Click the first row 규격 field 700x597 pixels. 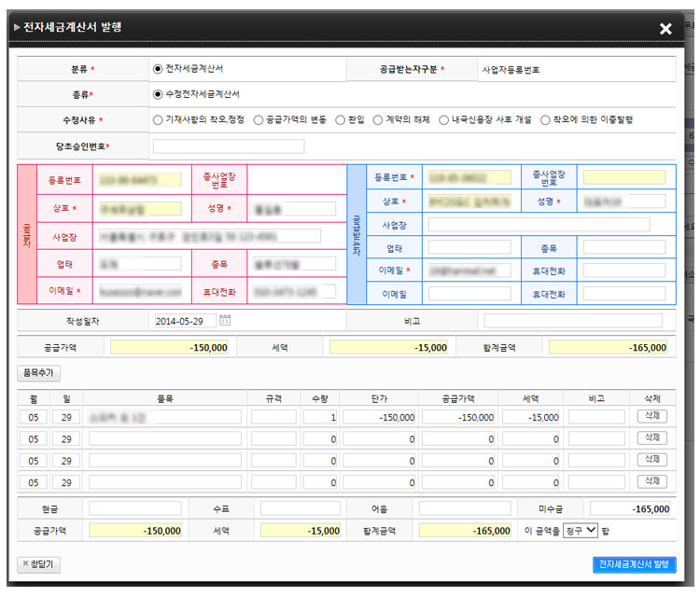273,417
